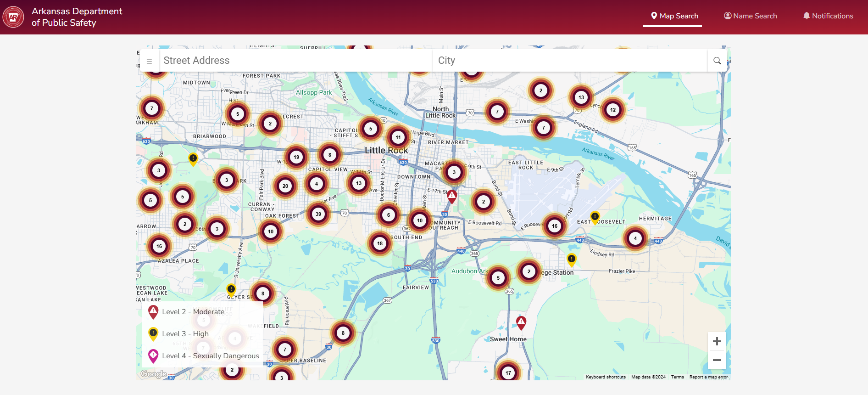Select the cluster of 19 near Capitol View
This screenshot has width=868, height=395.
(x=296, y=157)
